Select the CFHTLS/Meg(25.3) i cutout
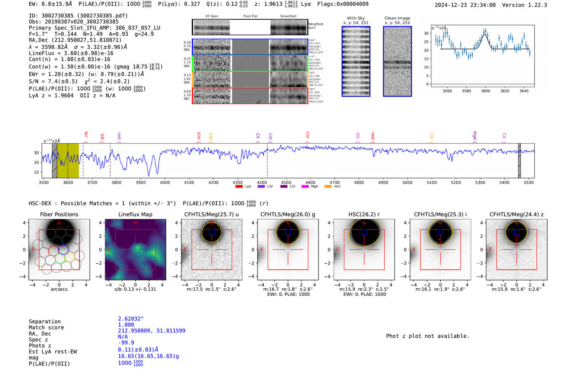The image size is (576, 392). pyautogui.click(x=440, y=249)
